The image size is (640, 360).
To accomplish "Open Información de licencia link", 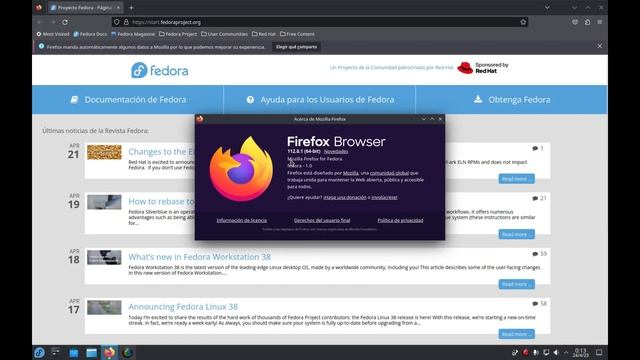I will tap(242, 220).
